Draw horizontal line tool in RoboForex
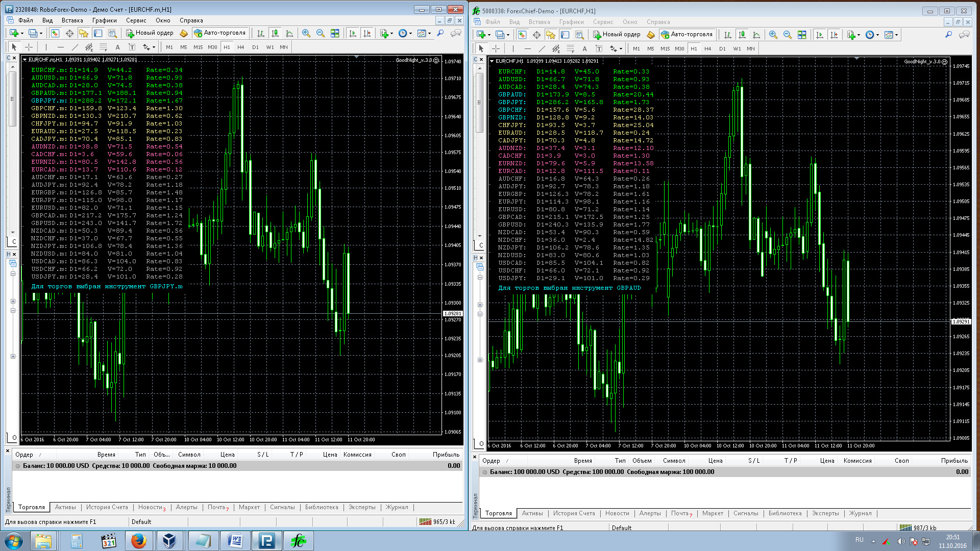Viewport: 980px width, 551px height. pyautogui.click(x=61, y=47)
